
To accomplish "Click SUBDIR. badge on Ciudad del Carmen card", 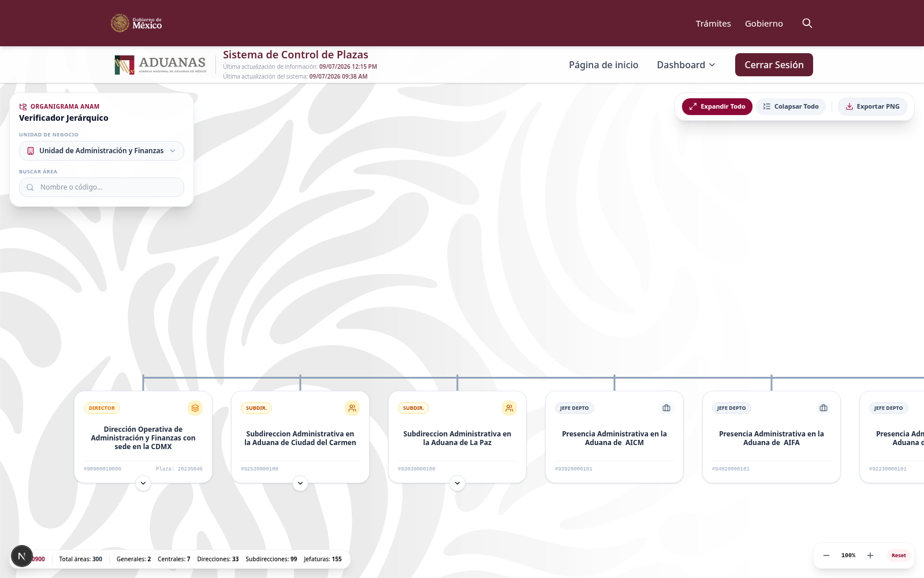I will coord(256,408).
